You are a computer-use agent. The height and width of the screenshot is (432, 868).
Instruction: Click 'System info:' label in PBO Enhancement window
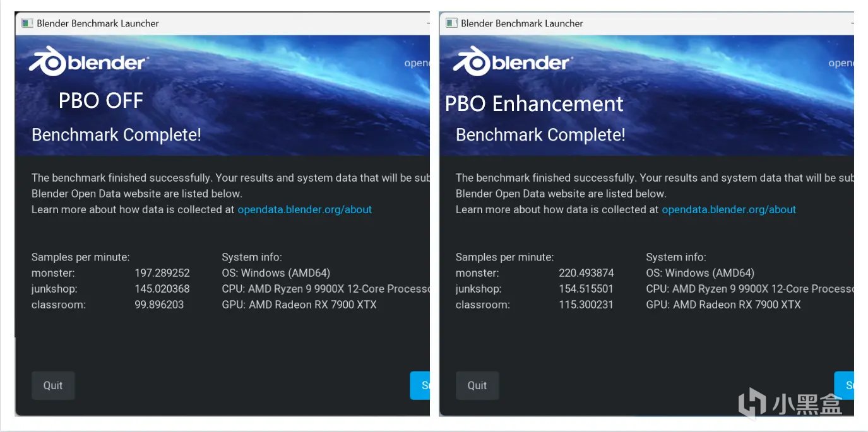tap(676, 257)
